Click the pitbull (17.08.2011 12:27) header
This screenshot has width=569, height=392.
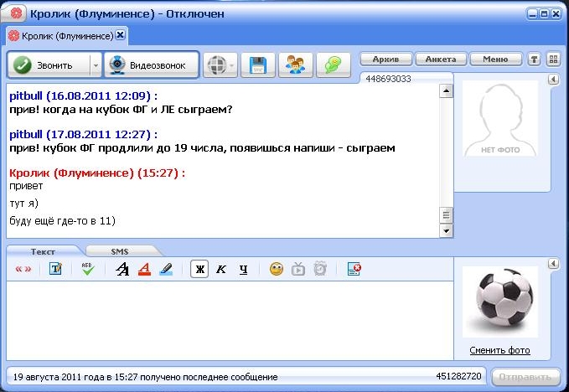[x=84, y=135]
